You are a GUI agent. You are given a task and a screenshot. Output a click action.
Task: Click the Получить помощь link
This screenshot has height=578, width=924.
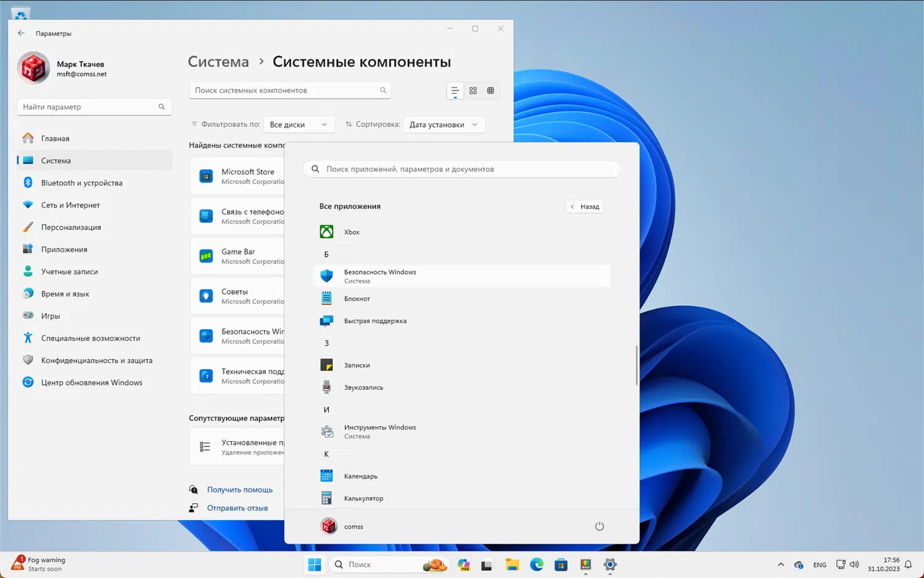240,490
